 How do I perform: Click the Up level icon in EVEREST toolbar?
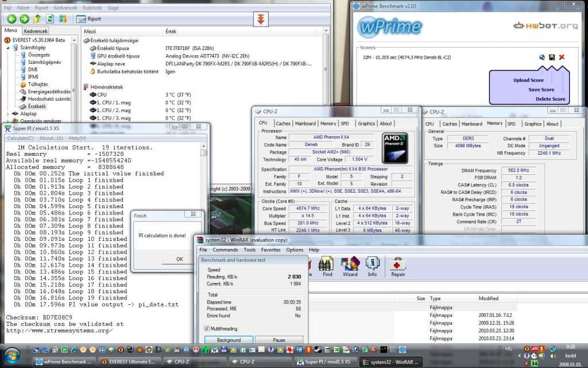tap(37, 19)
